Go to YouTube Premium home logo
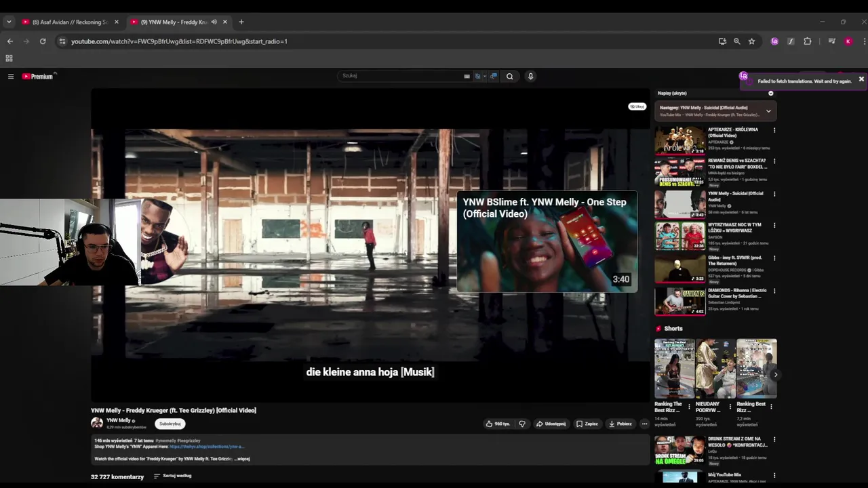 37,77
